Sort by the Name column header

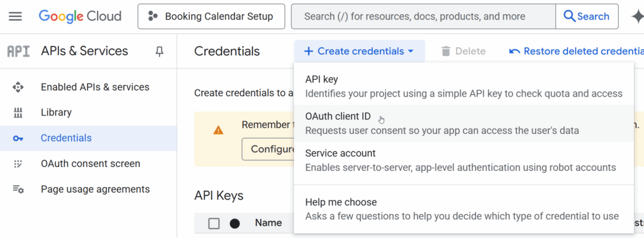[x=268, y=223]
